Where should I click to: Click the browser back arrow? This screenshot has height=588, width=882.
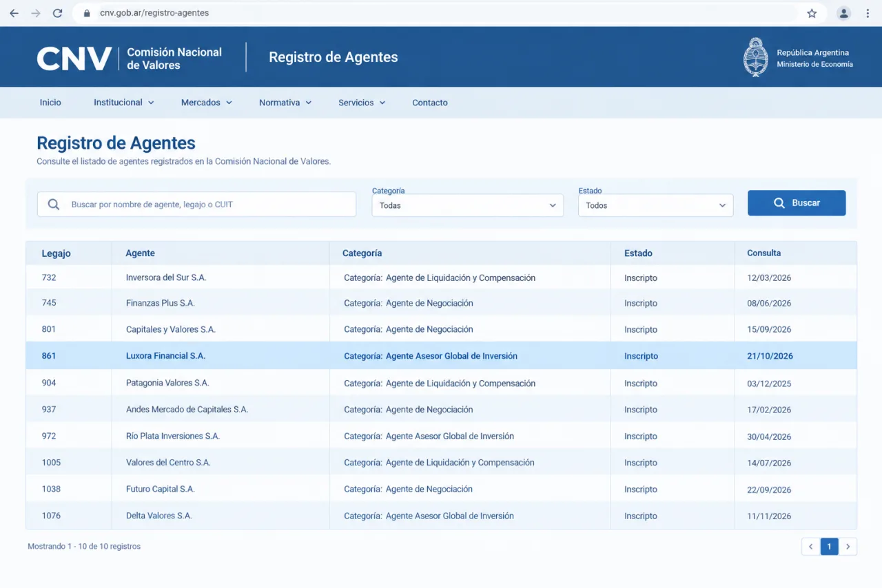[x=14, y=13]
